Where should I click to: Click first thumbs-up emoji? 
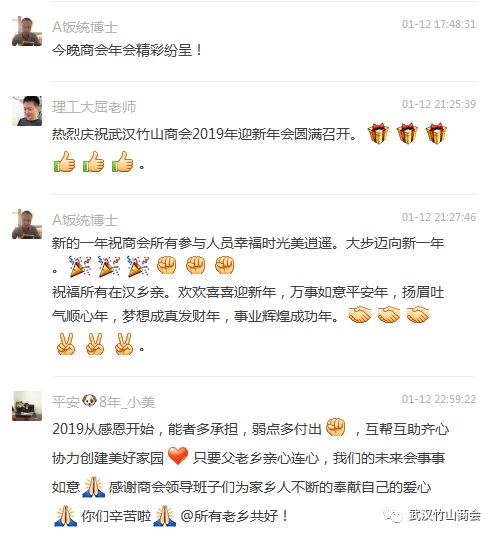(x=64, y=162)
